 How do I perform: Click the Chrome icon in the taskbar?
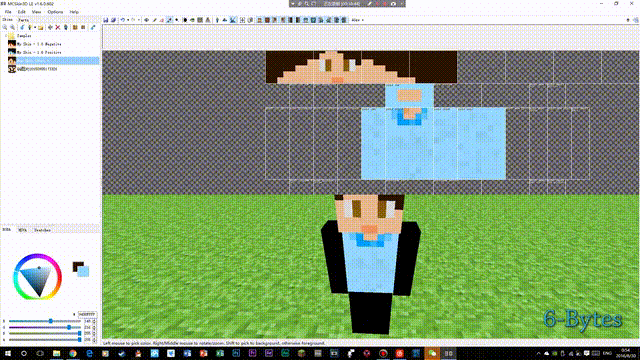tap(73, 353)
